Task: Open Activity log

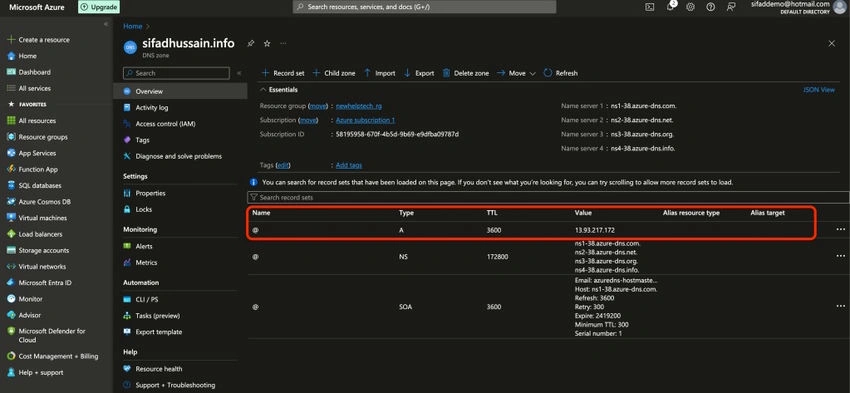Action: 152,108
